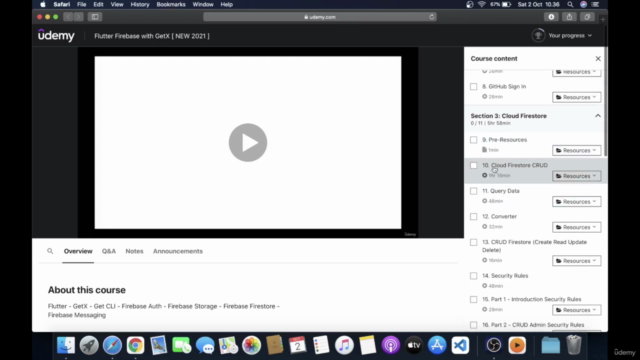
Task: Open lesson 8. GitHub Sign In
Action: coord(504,87)
